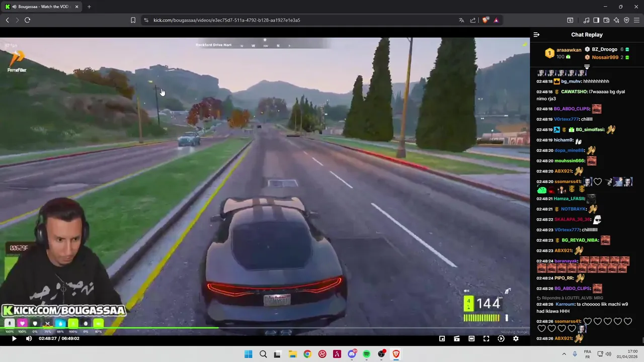Click chat user BG_simolfasi's username
Viewport: 644px width, 362px height.
coord(590,130)
